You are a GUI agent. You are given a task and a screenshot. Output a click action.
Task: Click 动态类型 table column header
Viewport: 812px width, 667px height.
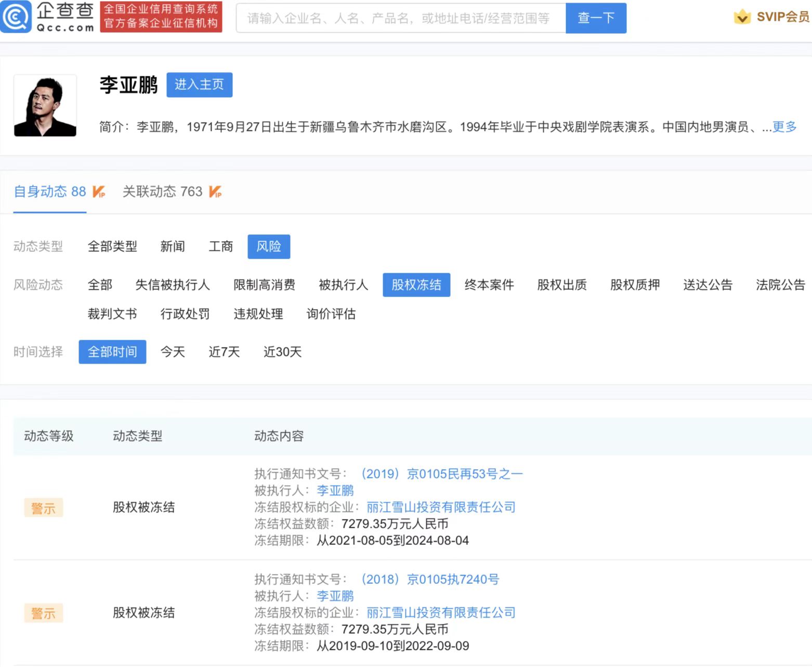(138, 436)
